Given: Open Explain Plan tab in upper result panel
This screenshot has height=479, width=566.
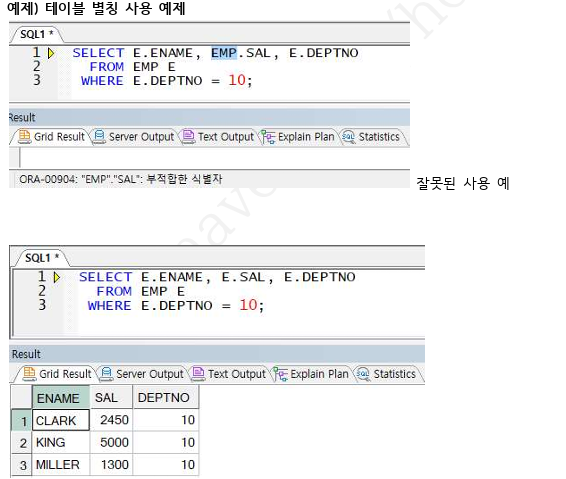Looking at the screenshot, I should coord(298,137).
